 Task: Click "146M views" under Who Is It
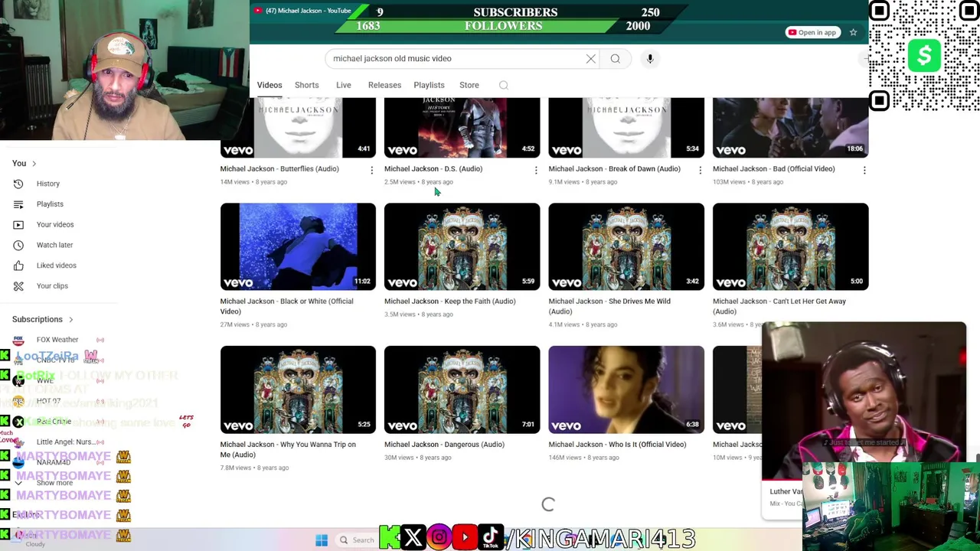[x=565, y=458]
